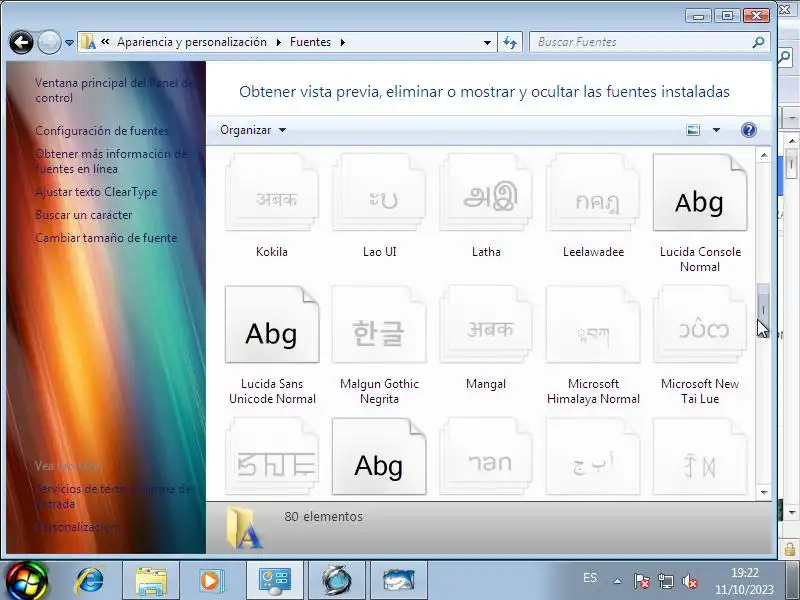
Task: Open Ventana principal del Panel de control
Action: click(x=114, y=90)
